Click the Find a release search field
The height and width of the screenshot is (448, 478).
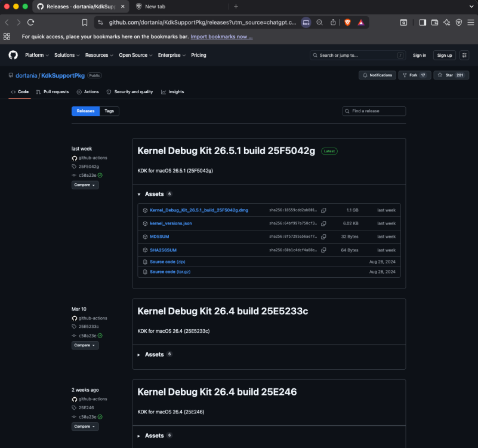point(374,111)
